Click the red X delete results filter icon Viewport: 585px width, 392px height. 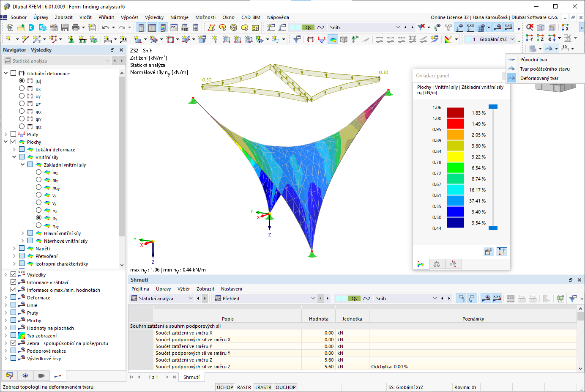[x=421, y=27]
